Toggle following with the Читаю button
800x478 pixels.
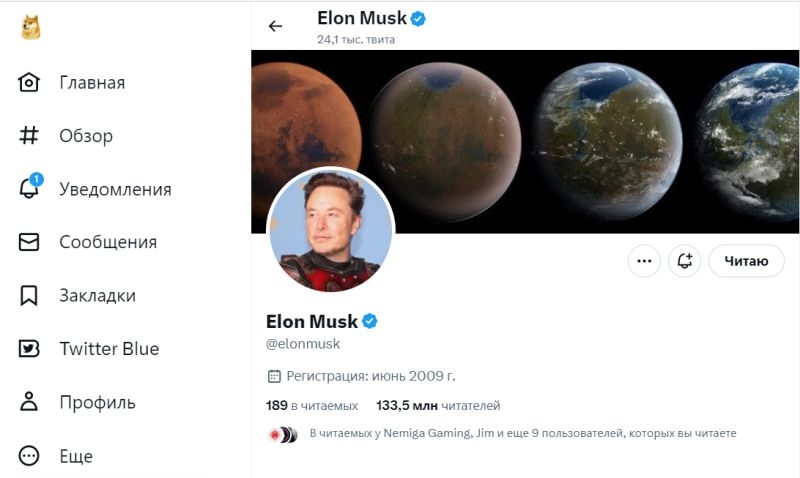(x=746, y=261)
